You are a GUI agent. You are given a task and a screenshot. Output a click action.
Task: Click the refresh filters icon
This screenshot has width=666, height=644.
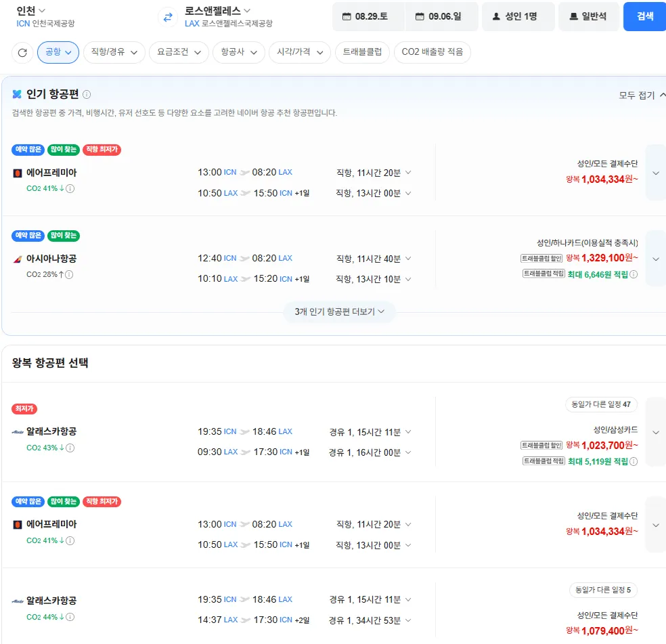tap(22, 52)
